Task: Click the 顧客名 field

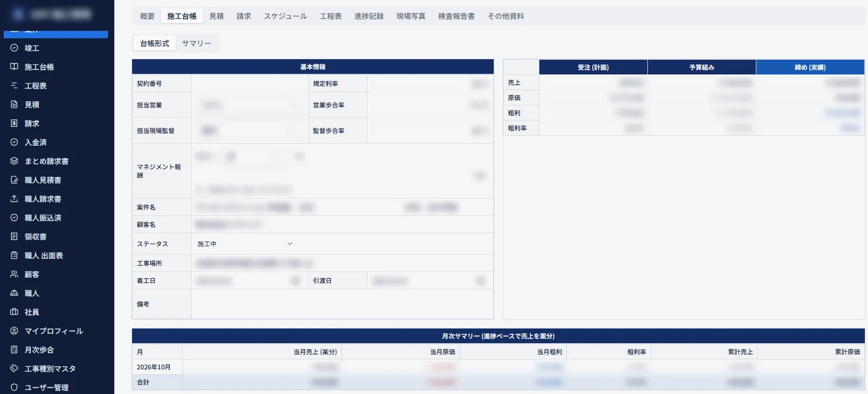Action: (342, 225)
